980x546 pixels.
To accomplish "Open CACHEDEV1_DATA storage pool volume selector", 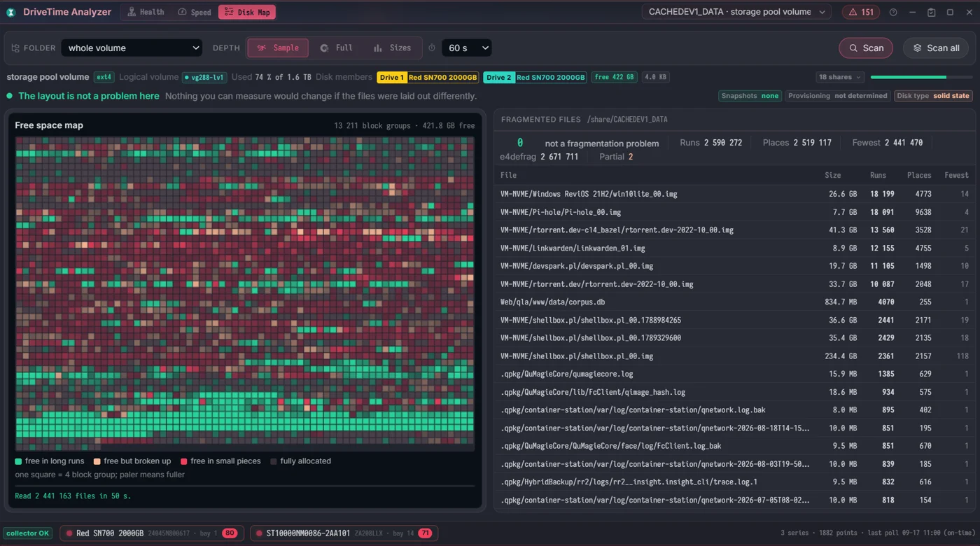I will [x=736, y=12].
